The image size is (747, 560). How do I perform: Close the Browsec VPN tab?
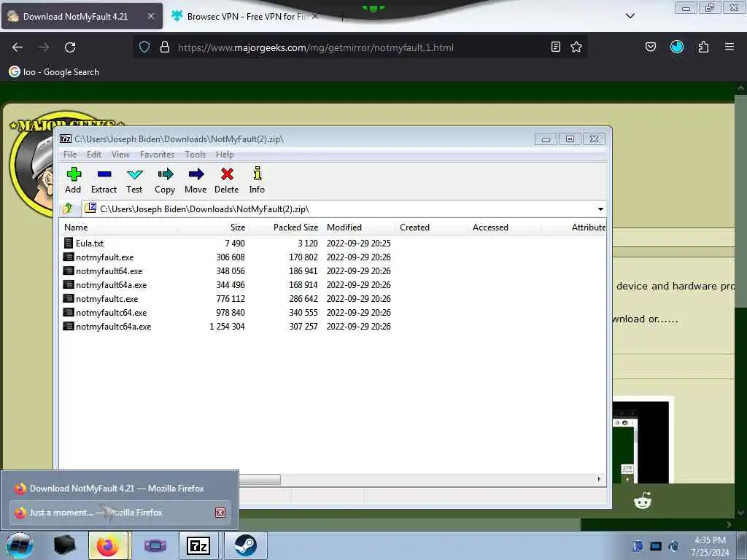(315, 16)
